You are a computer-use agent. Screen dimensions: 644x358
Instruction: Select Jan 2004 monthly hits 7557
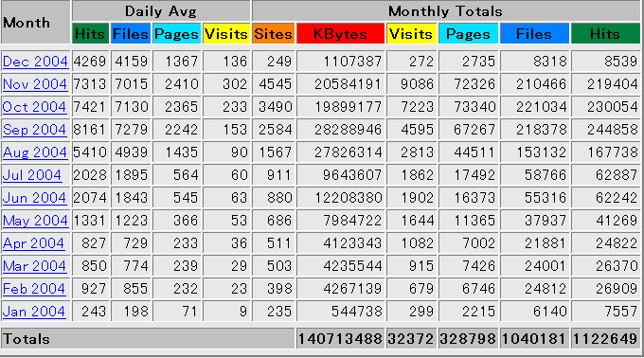point(621,312)
